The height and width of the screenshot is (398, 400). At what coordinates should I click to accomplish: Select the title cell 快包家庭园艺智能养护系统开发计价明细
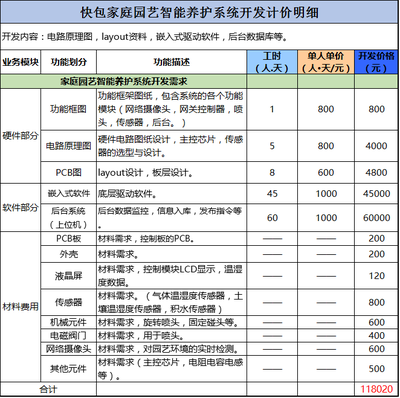[x=200, y=12]
